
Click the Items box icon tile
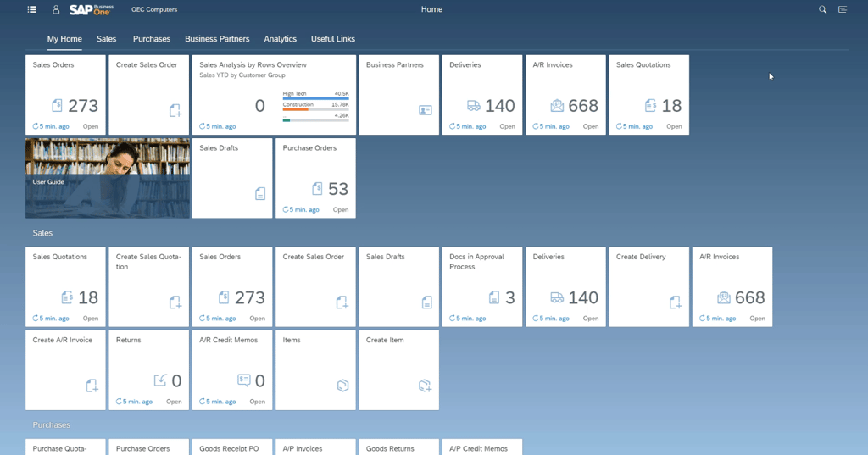pyautogui.click(x=342, y=386)
